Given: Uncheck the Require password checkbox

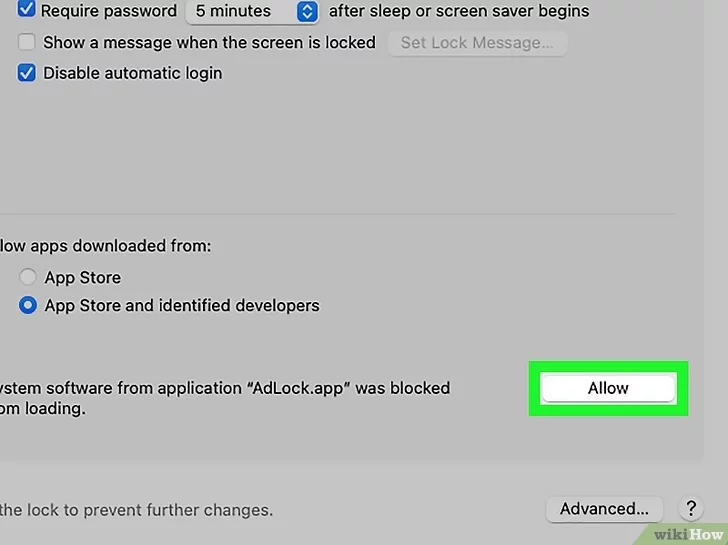Looking at the screenshot, I should (x=27, y=12).
